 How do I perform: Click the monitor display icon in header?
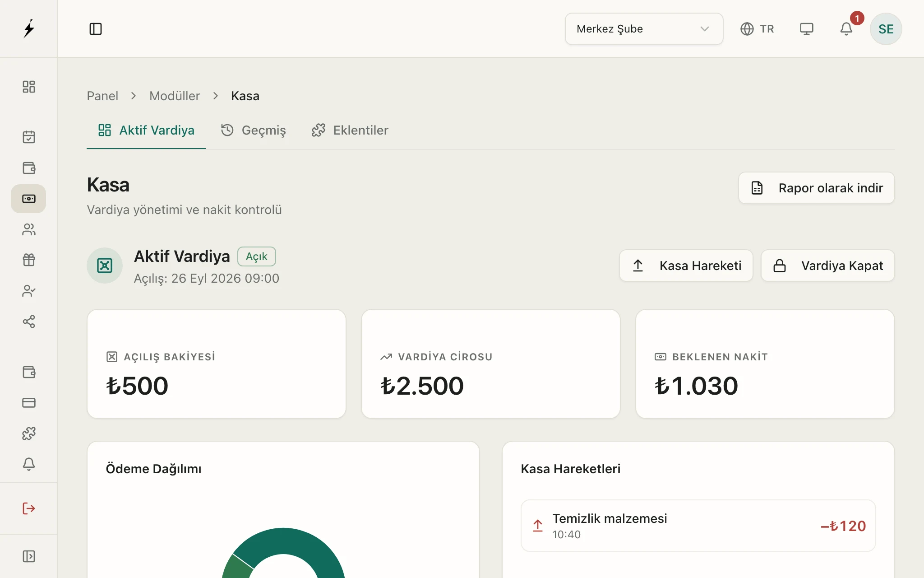click(x=807, y=29)
